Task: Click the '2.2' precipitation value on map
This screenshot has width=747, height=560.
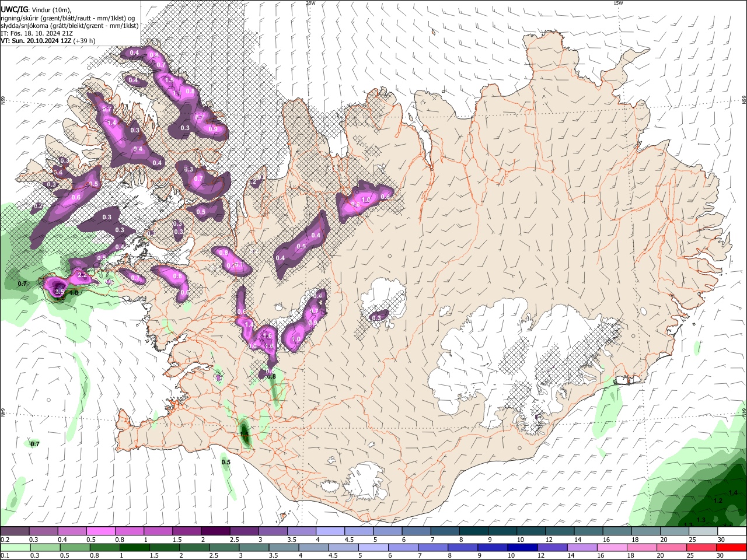Action: (82, 275)
